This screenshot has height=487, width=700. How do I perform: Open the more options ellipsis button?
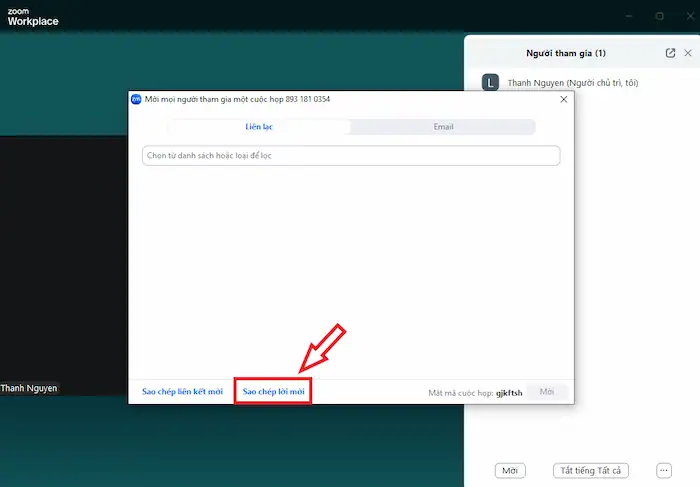pyautogui.click(x=663, y=470)
